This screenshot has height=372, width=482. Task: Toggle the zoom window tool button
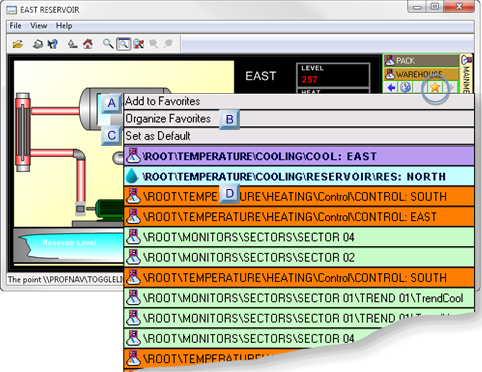pyautogui.click(x=123, y=44)
